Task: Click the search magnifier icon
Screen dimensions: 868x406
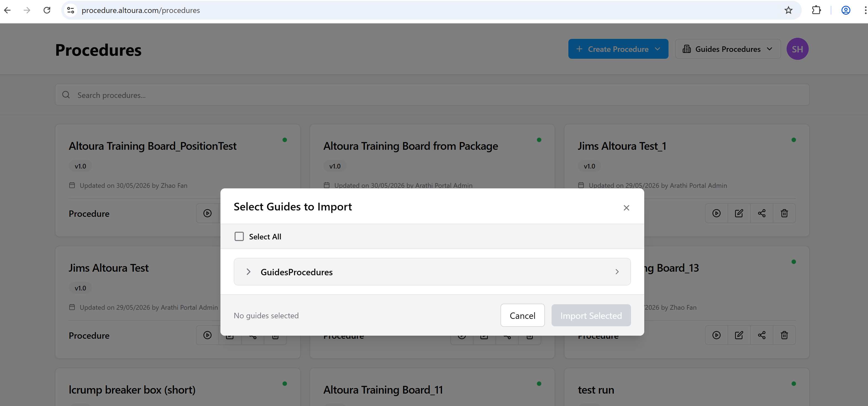Action: pyautogui.click(x=66, y=95)
